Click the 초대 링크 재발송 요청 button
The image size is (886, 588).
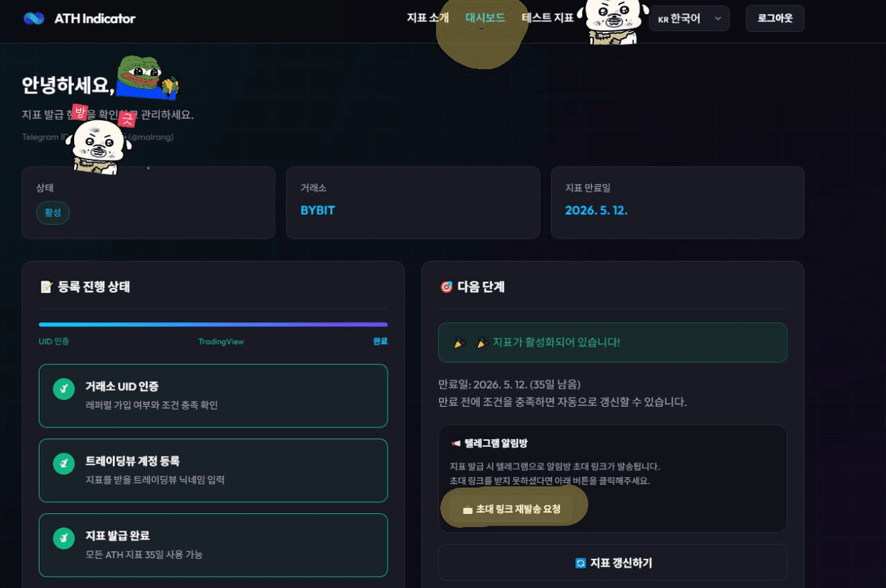coord(512,509)
